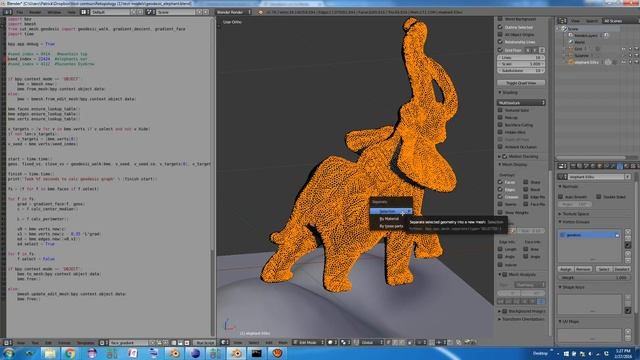Viewport: 640px width, 360px height.
Task: Open the mesh data-block name dropdown
Action: tap(562, 177)
